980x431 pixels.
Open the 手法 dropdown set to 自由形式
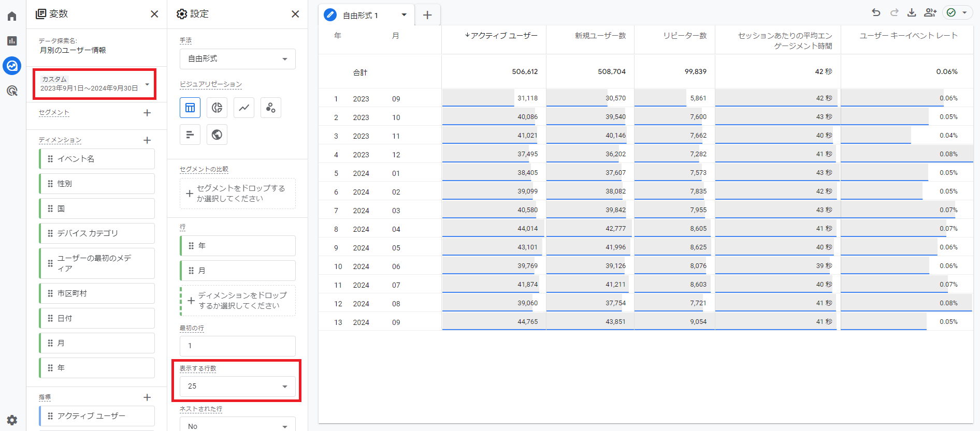(237, 59)
